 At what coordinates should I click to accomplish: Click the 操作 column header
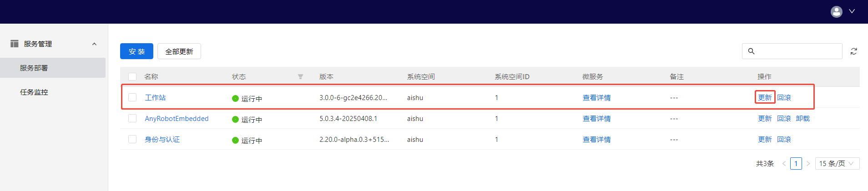click(764, 76)
